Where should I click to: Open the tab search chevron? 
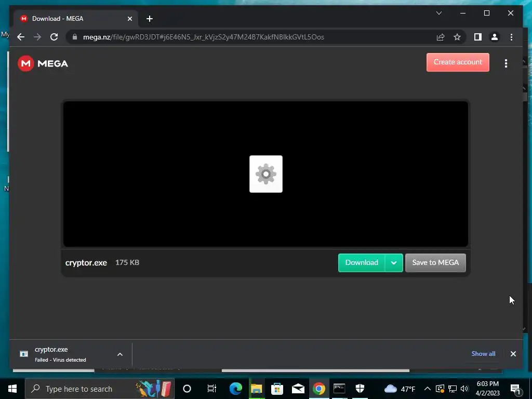pos(438,13)
